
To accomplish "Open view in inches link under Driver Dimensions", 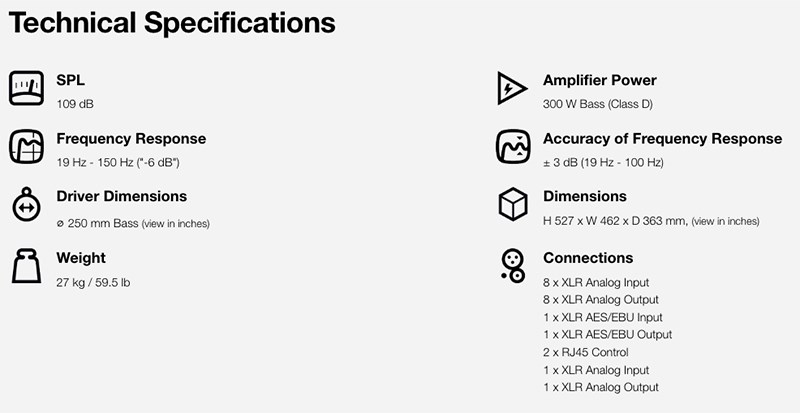I will (176, 224).
